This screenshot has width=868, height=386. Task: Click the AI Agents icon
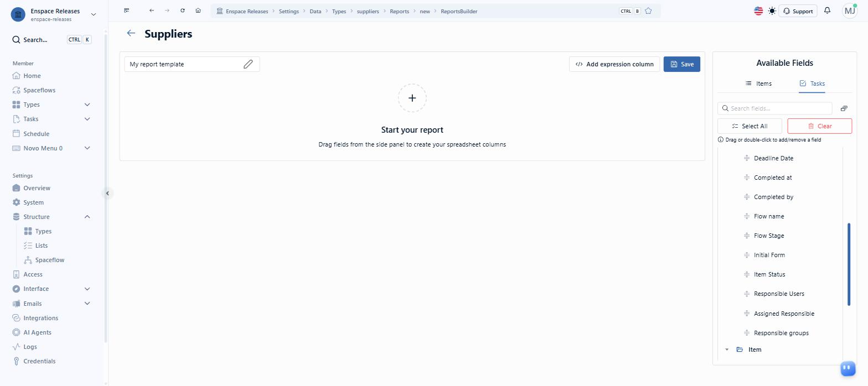[x=16, y=332]
